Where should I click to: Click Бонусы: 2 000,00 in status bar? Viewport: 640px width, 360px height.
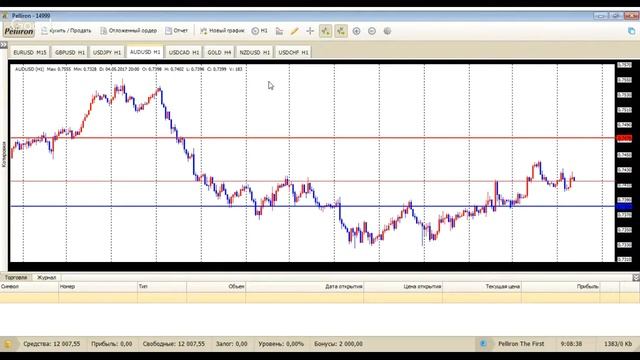[338, 344]
